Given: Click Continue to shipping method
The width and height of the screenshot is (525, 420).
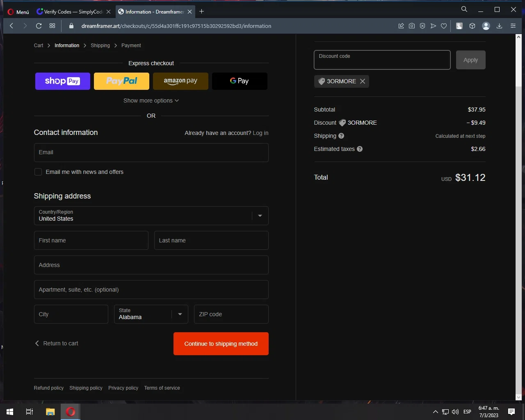Looking at the screenshot, I should point(221,344).
